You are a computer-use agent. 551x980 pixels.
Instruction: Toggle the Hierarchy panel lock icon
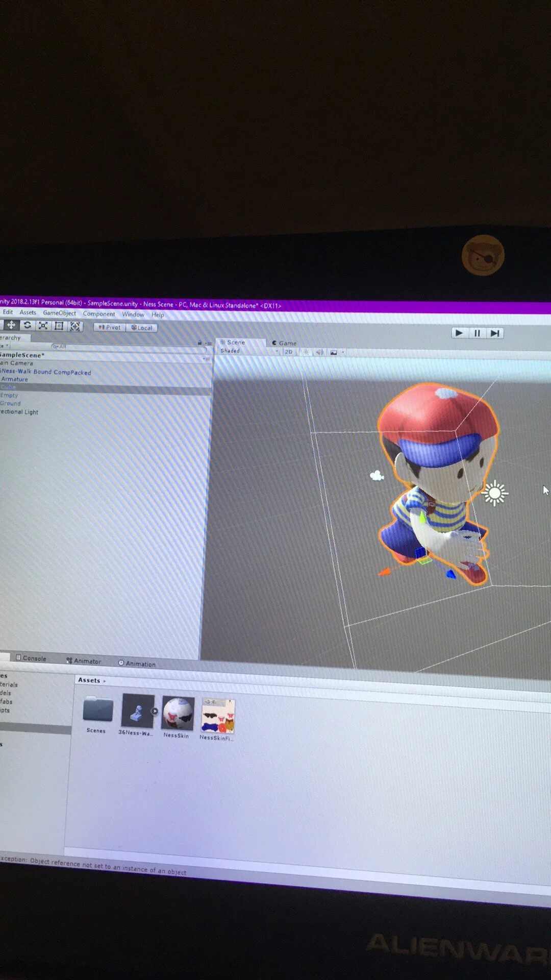[199, 342]
